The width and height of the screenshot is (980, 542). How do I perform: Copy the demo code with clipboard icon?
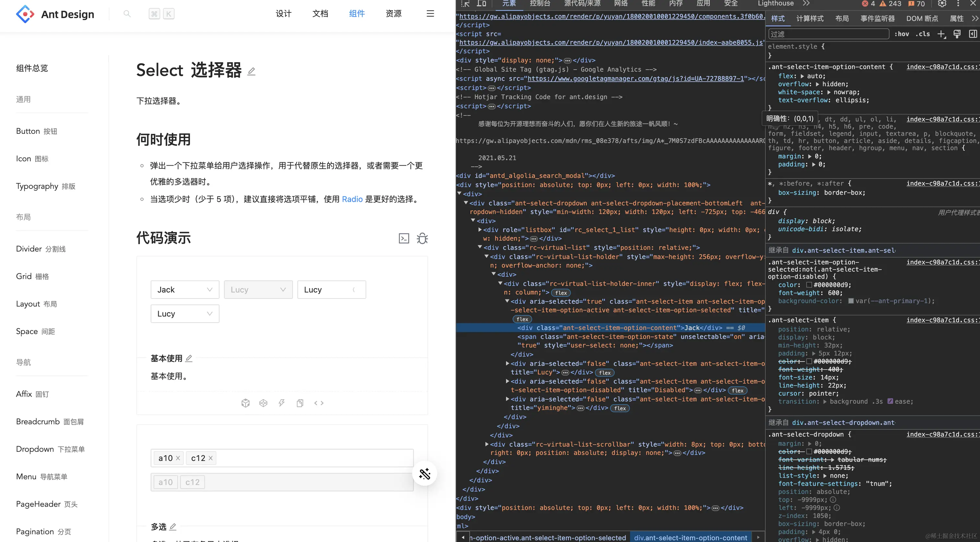300,403
